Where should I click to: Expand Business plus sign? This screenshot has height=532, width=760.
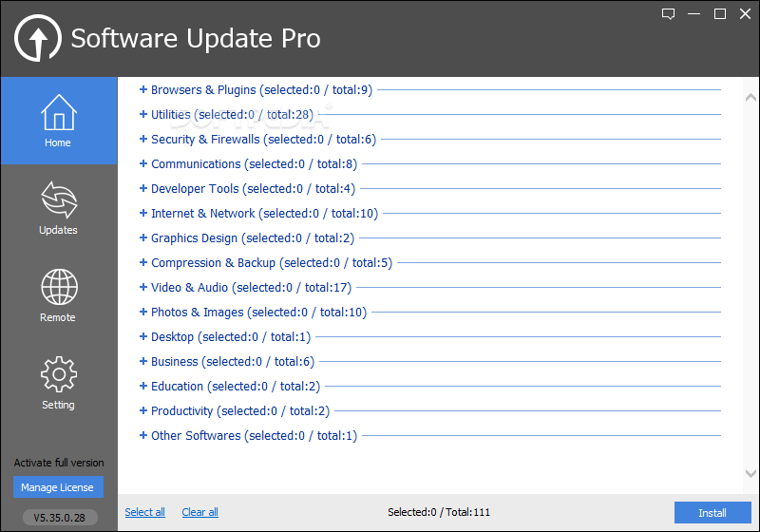coord(143,361)
